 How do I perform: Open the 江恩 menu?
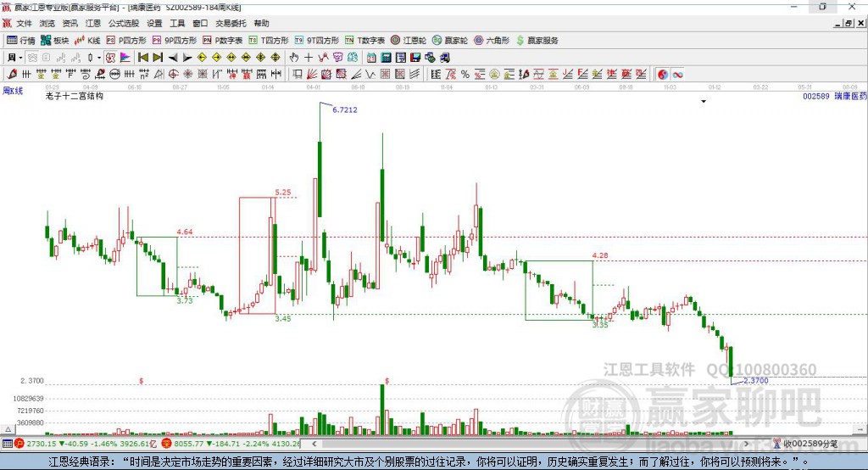pyautogui.click(x=93, y=23)
